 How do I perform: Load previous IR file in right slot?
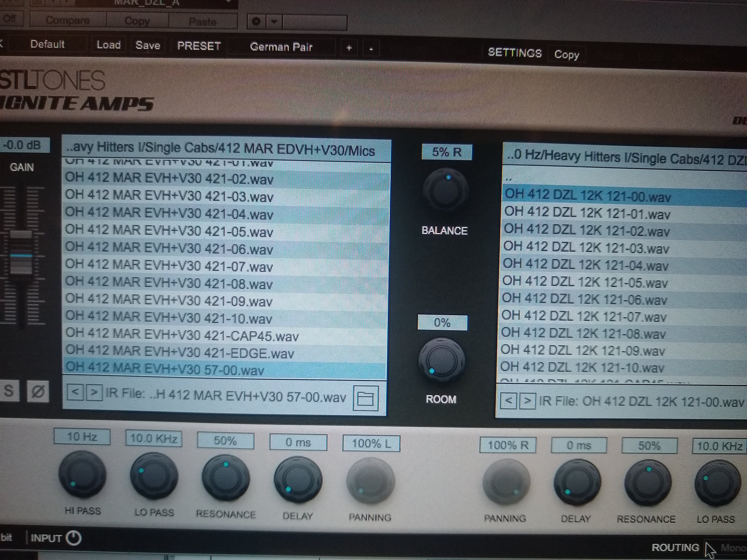pos(508,401)
